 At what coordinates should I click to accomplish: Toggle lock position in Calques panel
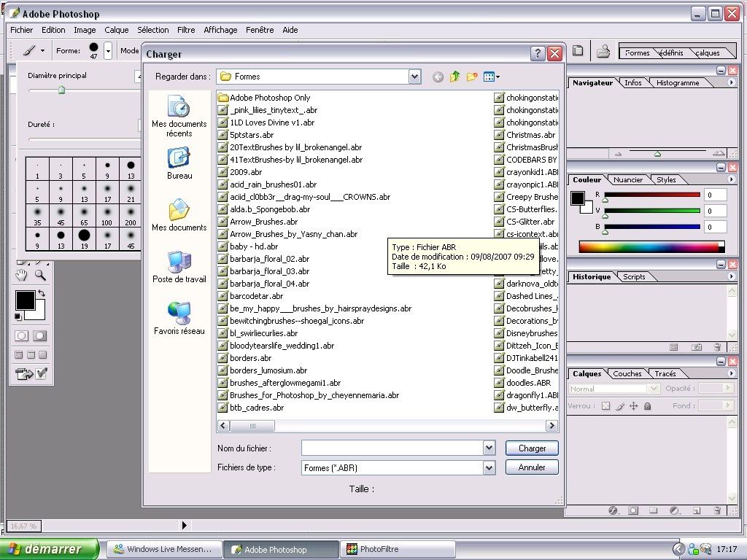pyautogui.click(x=634, y=406)
